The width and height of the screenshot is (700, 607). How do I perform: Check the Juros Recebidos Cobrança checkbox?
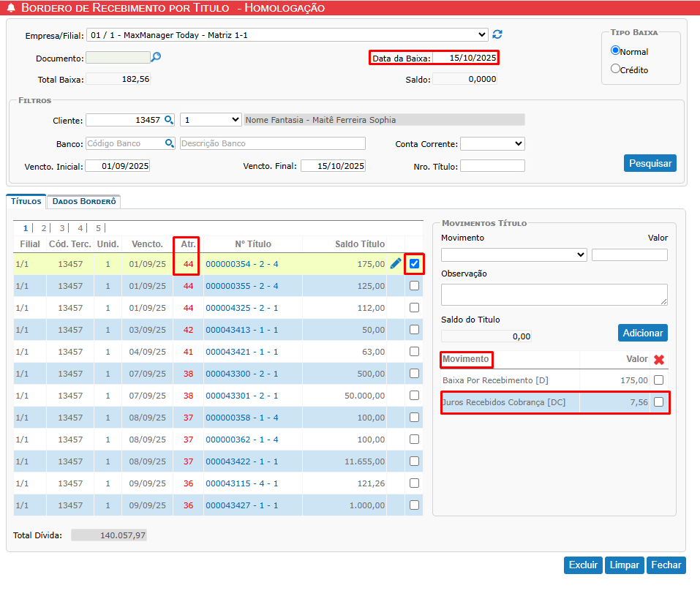658,402
